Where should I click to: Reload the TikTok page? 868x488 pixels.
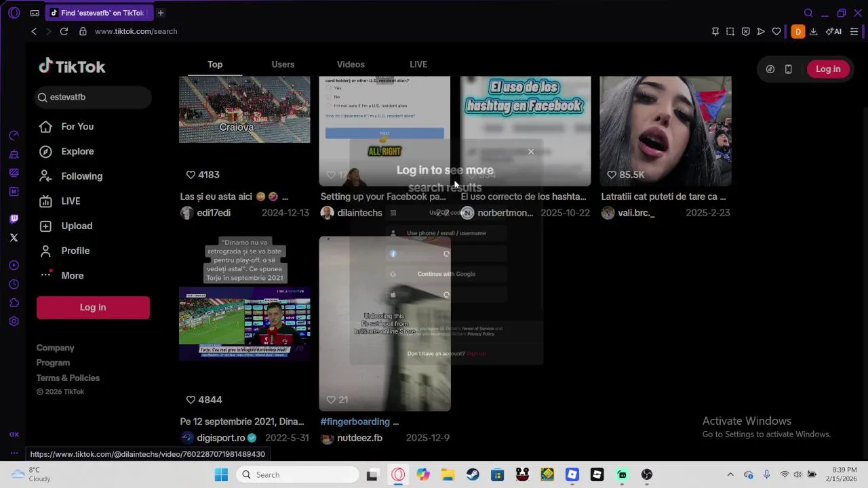(64, 31)
